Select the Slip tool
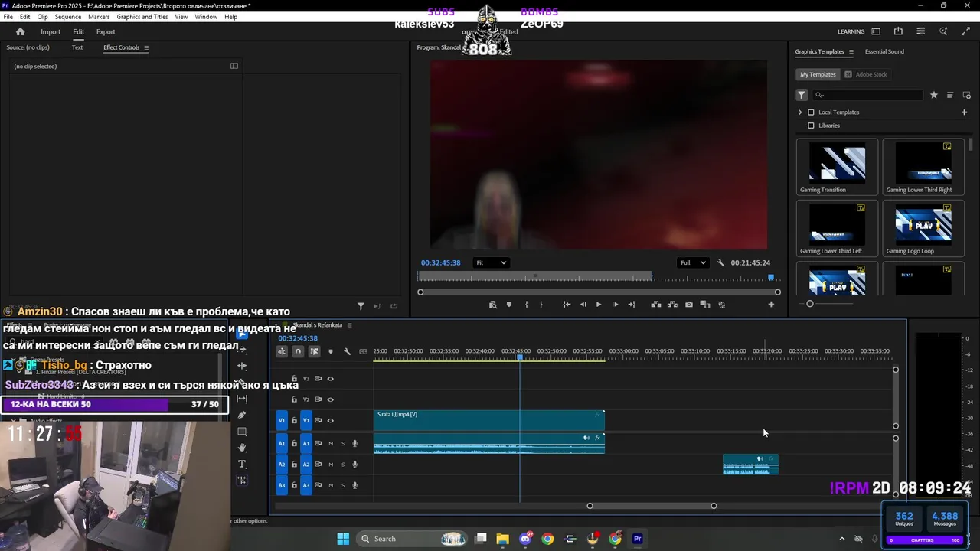The width and height of the screenshot is (980, 551). point(242,399)
